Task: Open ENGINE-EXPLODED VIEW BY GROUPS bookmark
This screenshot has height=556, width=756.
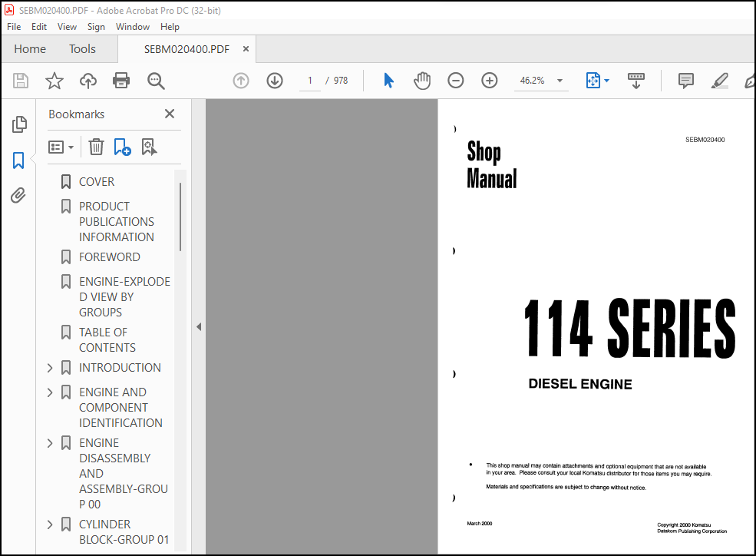Action: click(124, 297)
